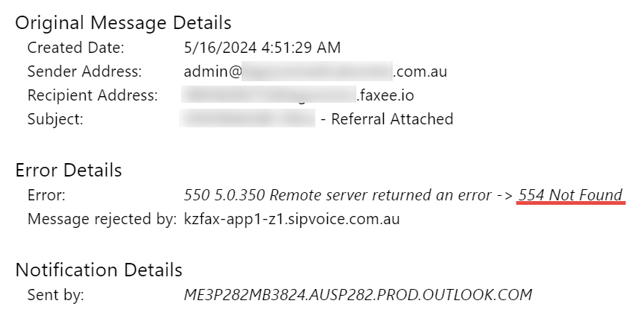Click the Original Message Details heading
This screenshot has height=321, width=644.
tap(123, 23)
